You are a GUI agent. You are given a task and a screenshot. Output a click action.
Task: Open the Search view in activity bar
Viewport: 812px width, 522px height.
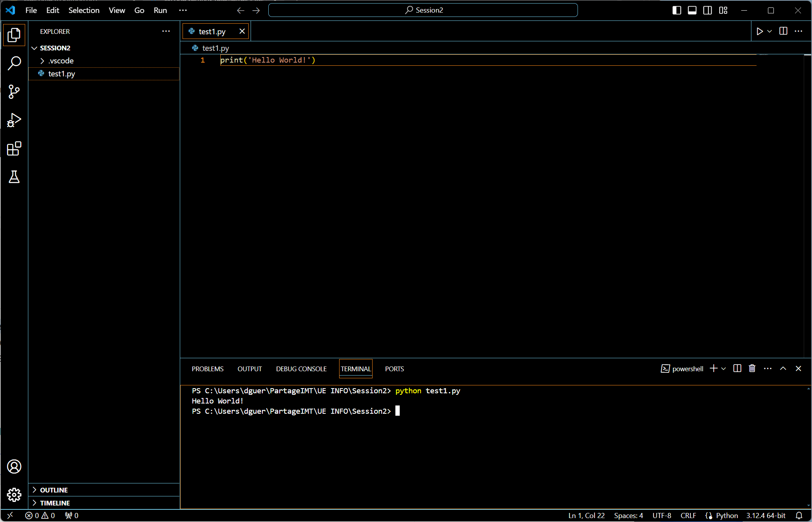coord(14,63)
